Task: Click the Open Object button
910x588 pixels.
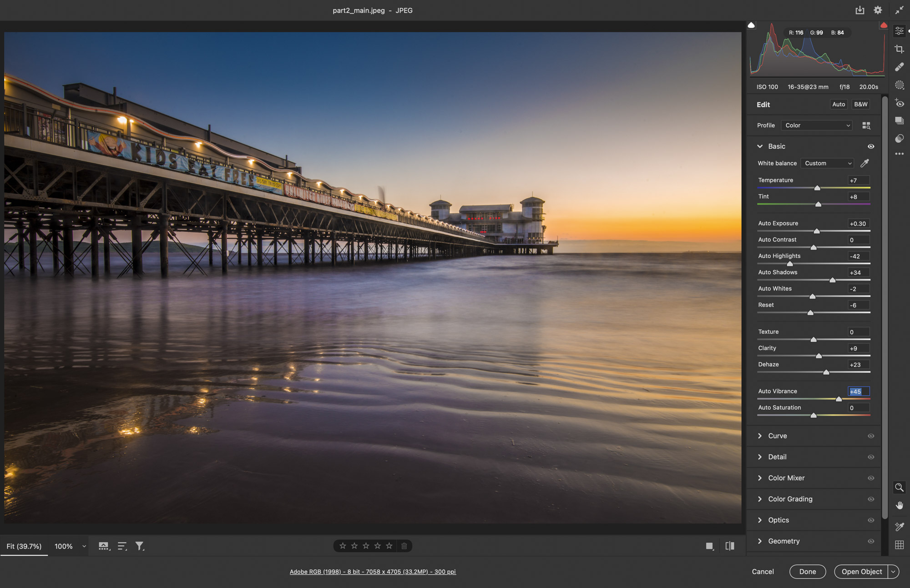Action: coord(861,572)
